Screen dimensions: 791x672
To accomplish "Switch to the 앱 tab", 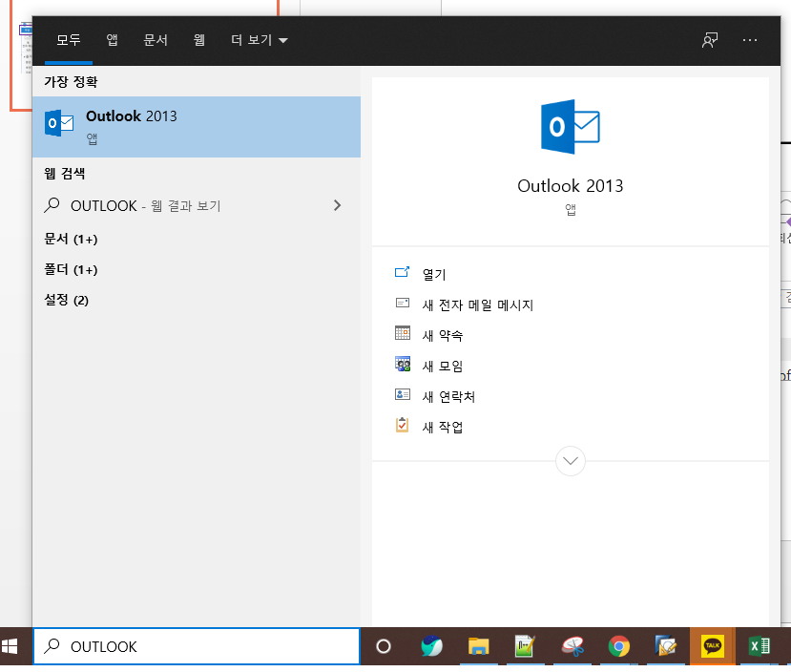I will (x=112, y=40).
